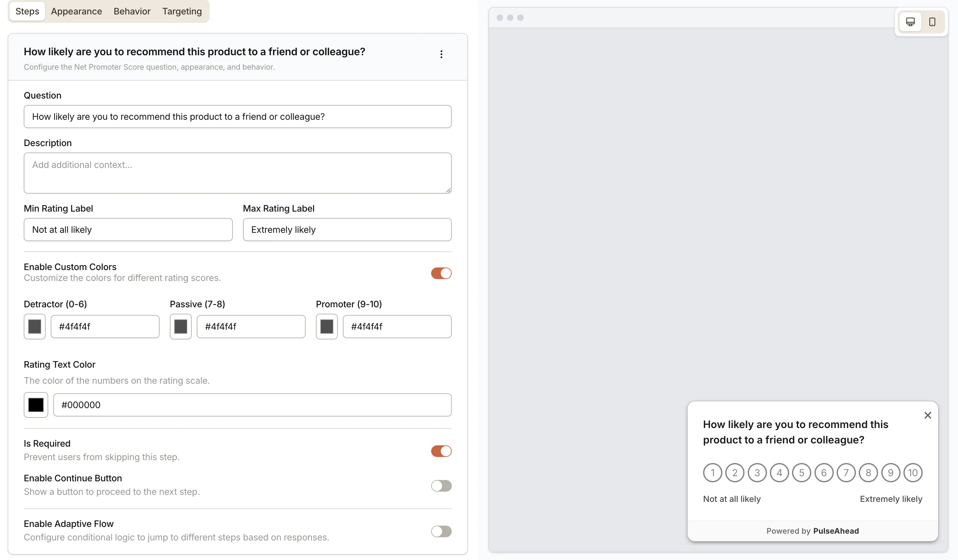Switch to the Targeting tab
This screenshot has height=560, width=958.
tap(182, 12)
